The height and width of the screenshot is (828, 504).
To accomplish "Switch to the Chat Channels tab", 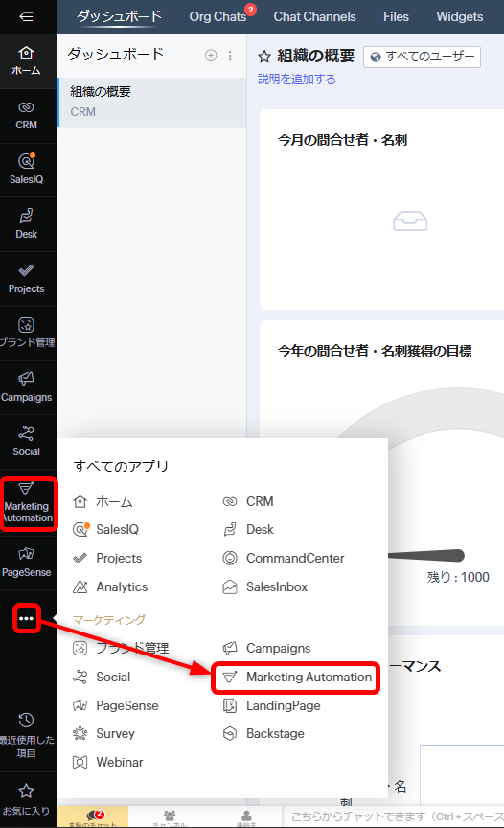I will [314, 17].
